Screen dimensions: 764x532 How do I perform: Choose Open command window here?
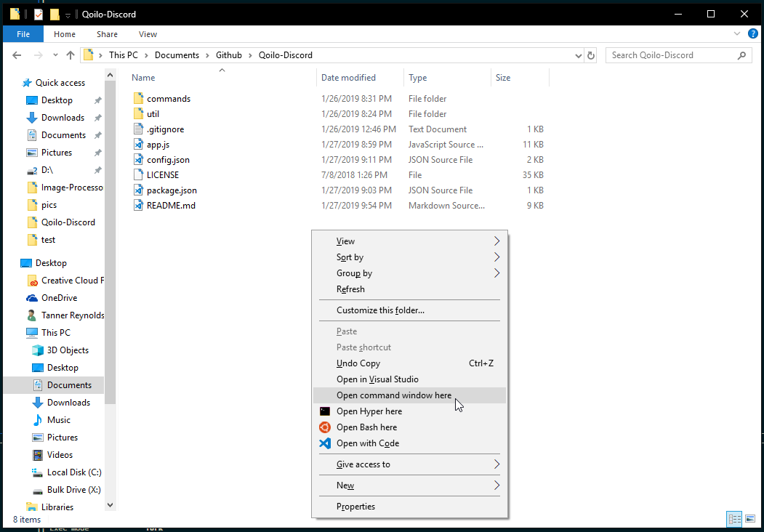409,395
